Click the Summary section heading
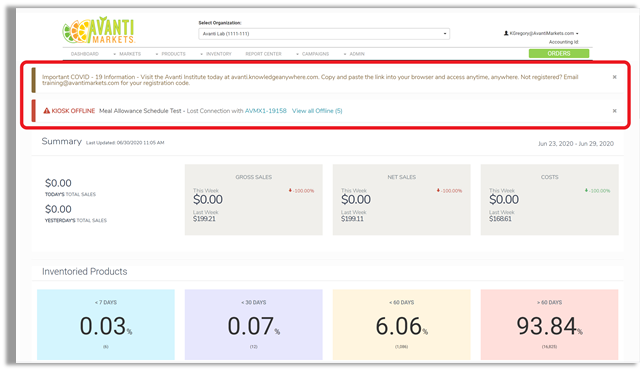Viewport: 642px width, 371px height. pos(62,142)
